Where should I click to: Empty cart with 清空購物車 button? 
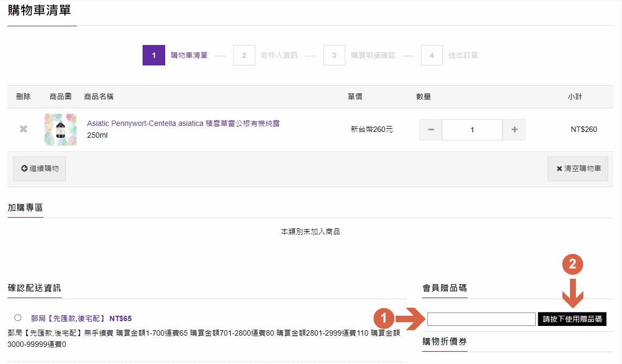pyautogui.click(x=577, y=168)
